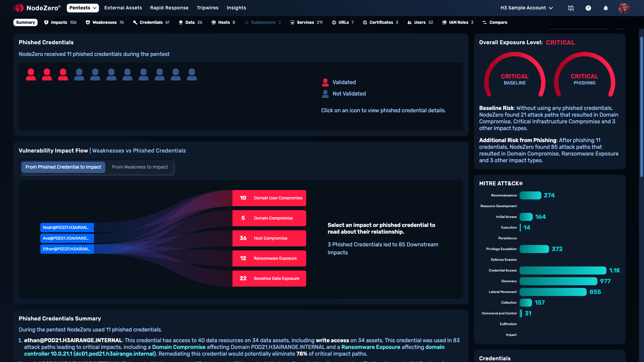Open the Data 26 tab

point(191,22)
